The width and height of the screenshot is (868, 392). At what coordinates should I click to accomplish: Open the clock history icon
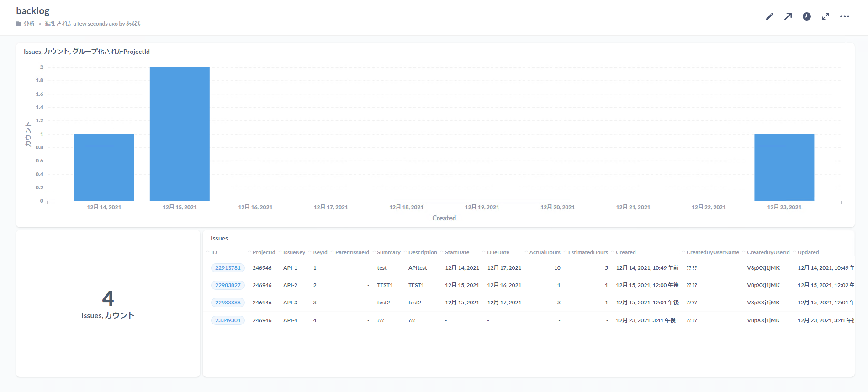tap(807, 16)
